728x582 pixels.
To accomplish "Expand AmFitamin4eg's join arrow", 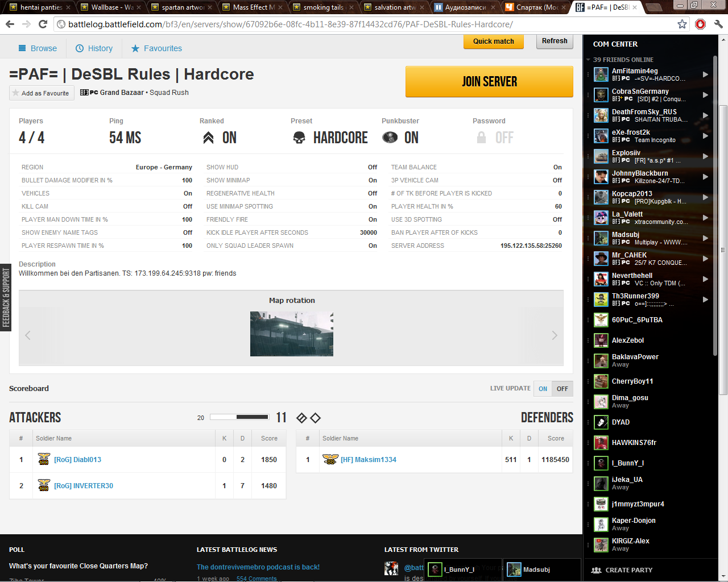I will (x=705, y=74).
